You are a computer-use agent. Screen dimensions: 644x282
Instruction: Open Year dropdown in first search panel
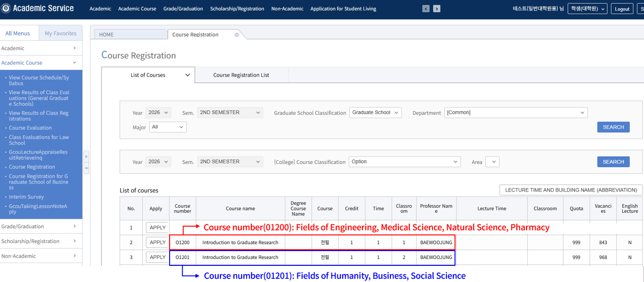pos(158,113)
